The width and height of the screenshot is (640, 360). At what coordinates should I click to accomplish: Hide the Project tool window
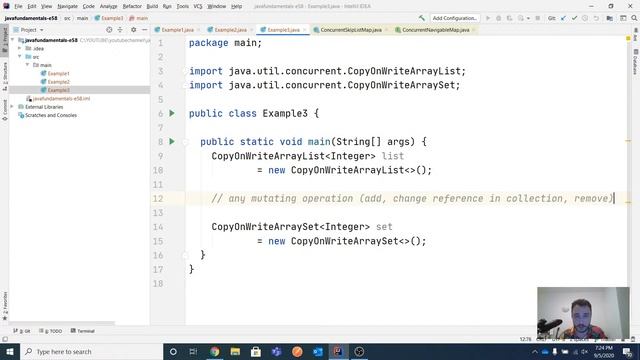[x=144, y=30]
